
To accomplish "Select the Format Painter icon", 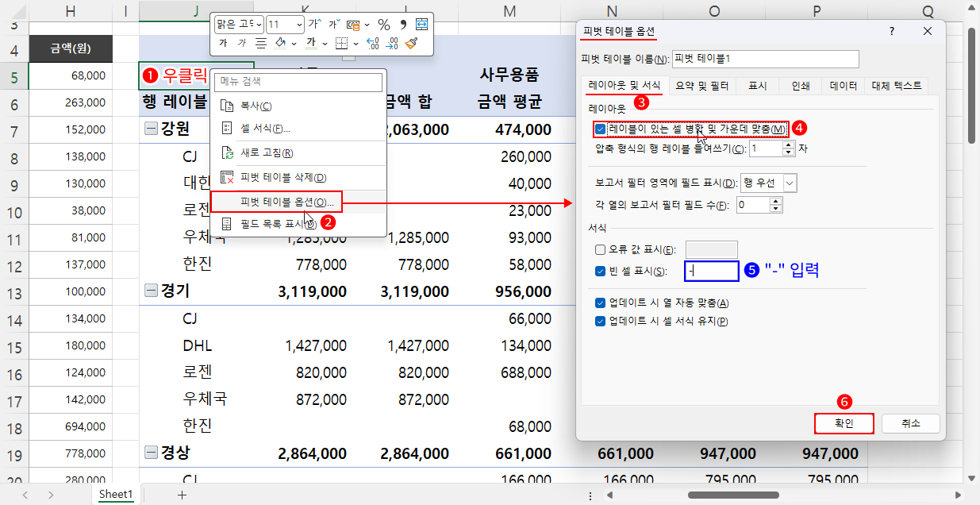I will [x=413, y=44].
